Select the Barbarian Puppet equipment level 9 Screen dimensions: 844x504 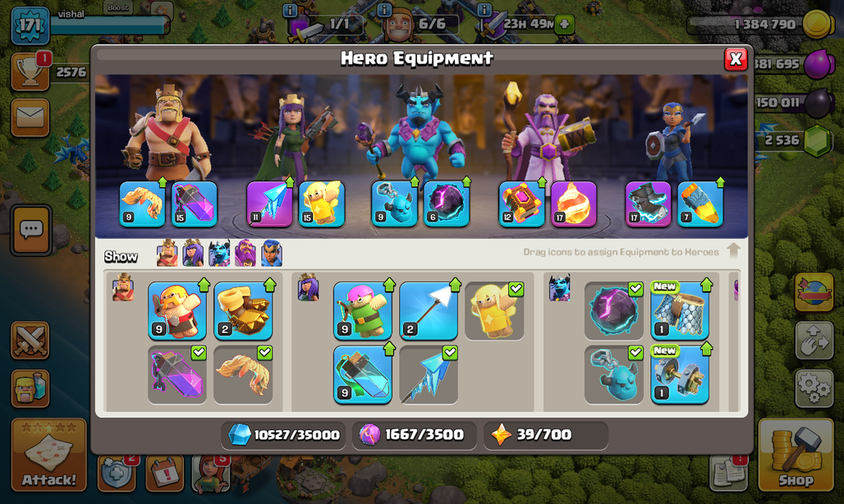[177, 311]
